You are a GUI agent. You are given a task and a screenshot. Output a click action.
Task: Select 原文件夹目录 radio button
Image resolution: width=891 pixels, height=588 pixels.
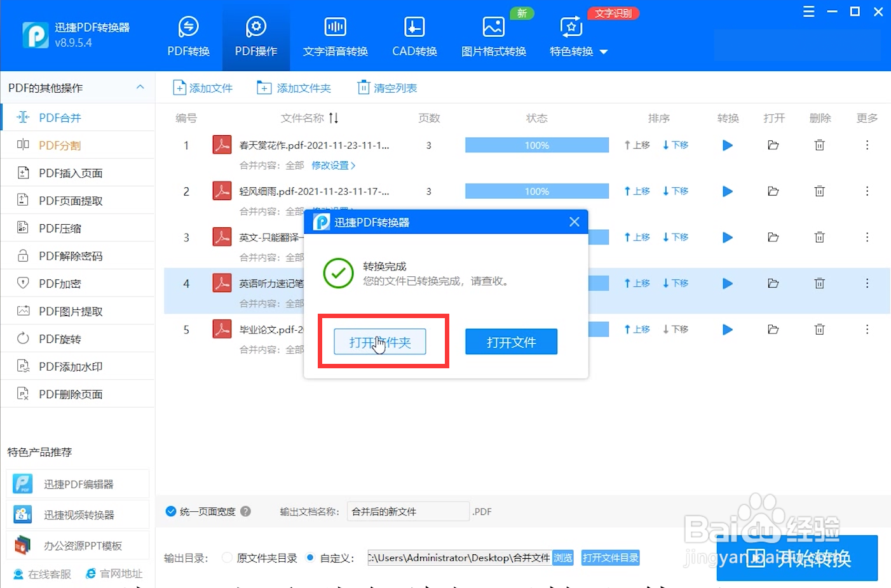tap(227, 558)
